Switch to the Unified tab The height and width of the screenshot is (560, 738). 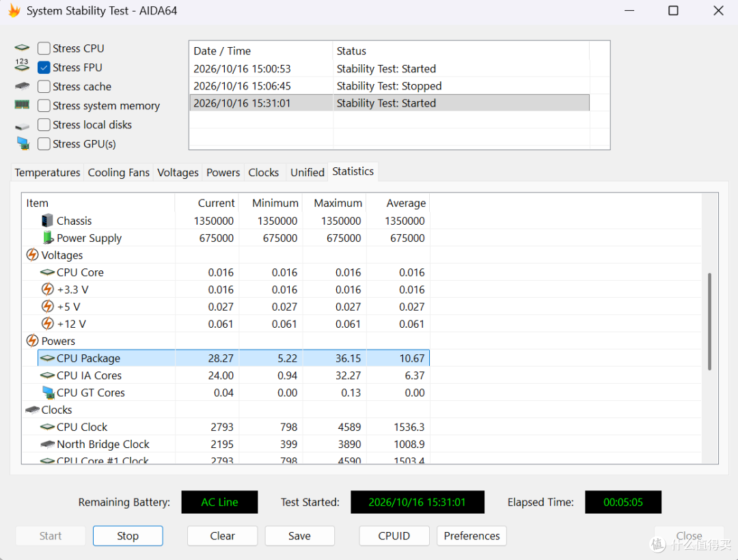pos(307,173)
